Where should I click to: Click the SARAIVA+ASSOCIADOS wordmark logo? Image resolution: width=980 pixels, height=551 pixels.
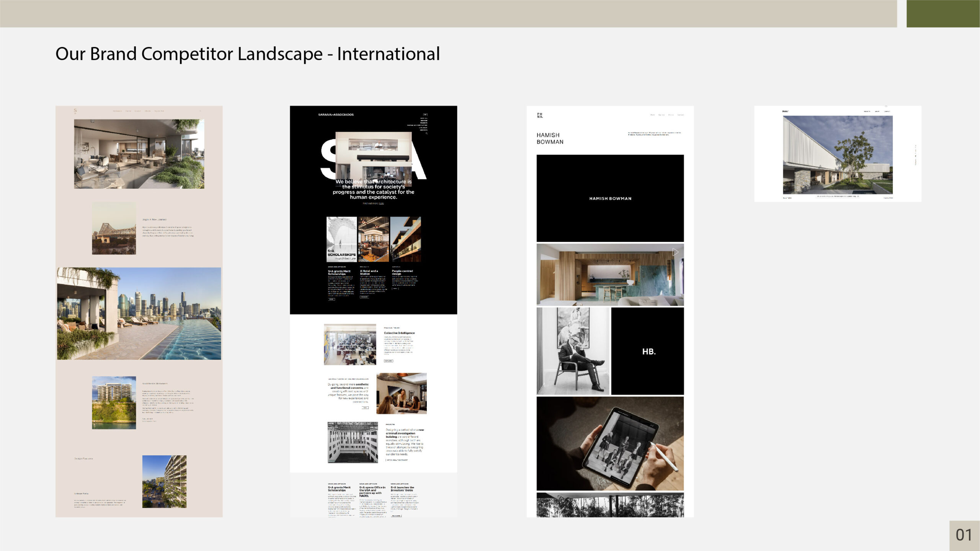(x=336, y=115)
